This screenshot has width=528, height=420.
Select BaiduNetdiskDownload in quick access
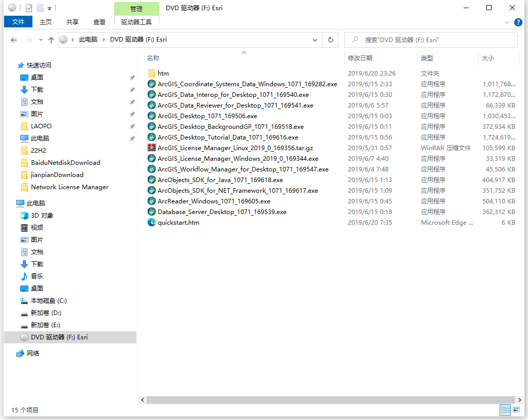coord(65,163)
